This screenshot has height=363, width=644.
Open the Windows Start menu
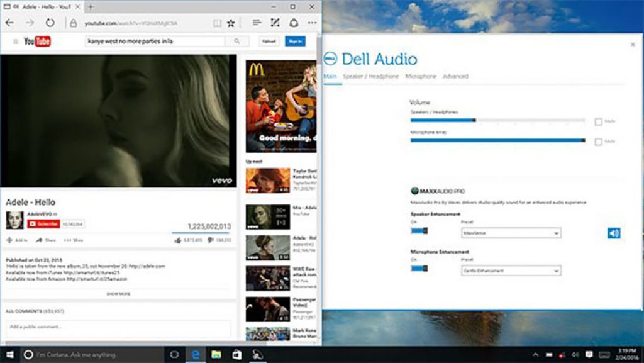(9, 355)
